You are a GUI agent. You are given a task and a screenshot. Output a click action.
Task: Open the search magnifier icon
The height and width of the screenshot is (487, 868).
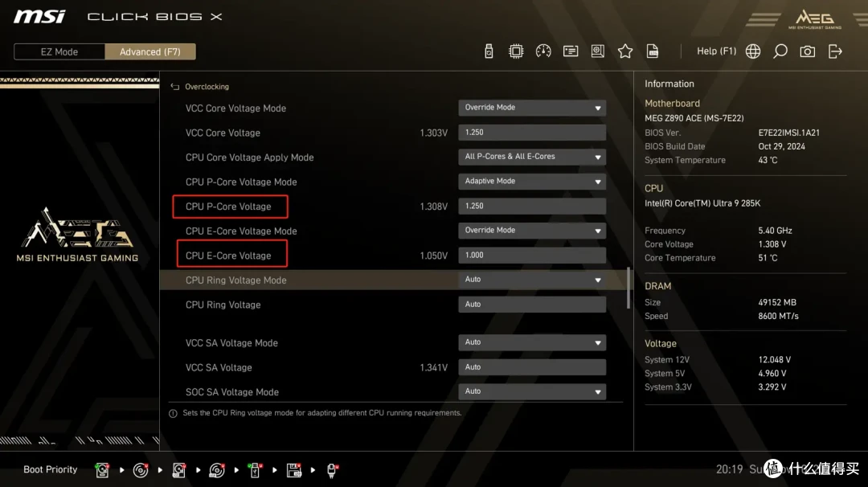780,51
